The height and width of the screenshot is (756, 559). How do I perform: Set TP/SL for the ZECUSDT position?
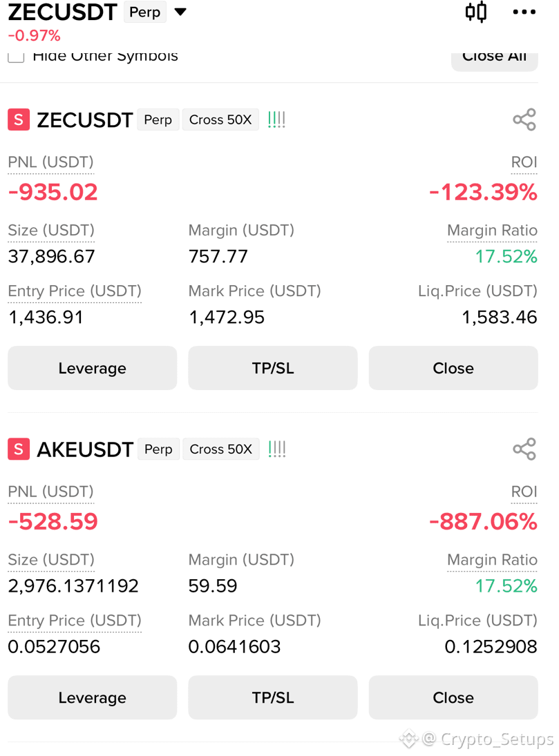(x=273, y=368)
